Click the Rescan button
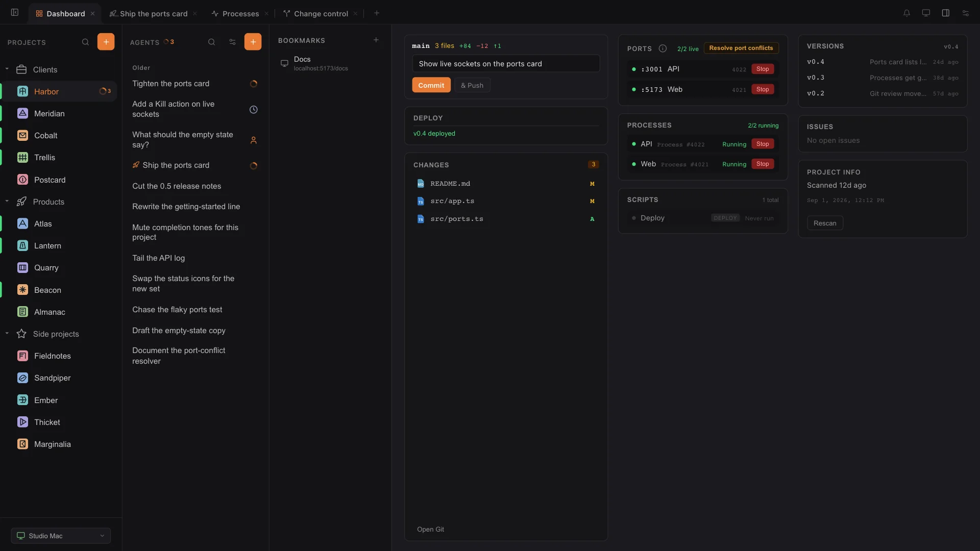 click(x=825, y=223)
